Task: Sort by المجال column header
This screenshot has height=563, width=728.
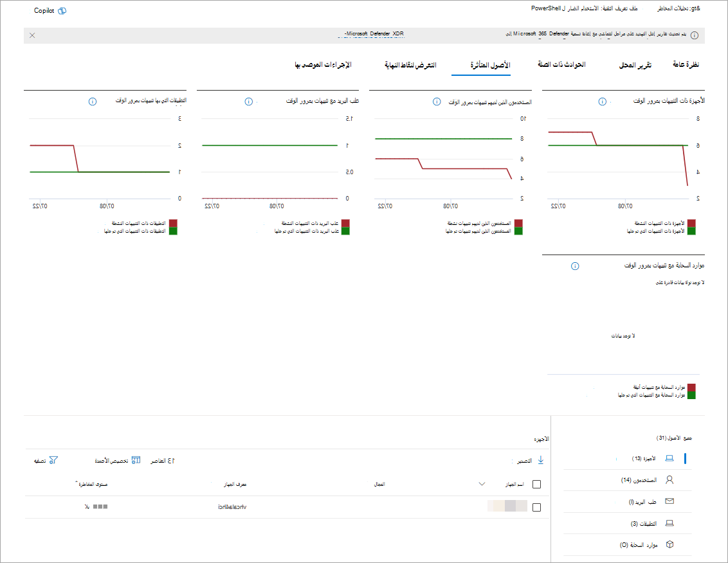Action: [379, 484]
